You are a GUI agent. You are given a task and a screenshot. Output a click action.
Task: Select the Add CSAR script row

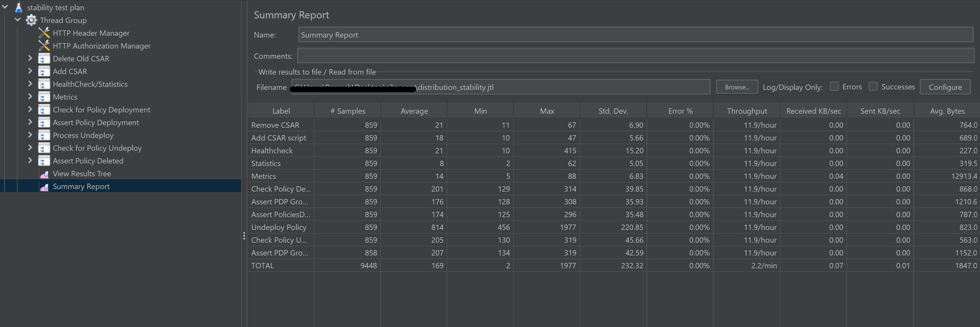[x=614, y=138]
